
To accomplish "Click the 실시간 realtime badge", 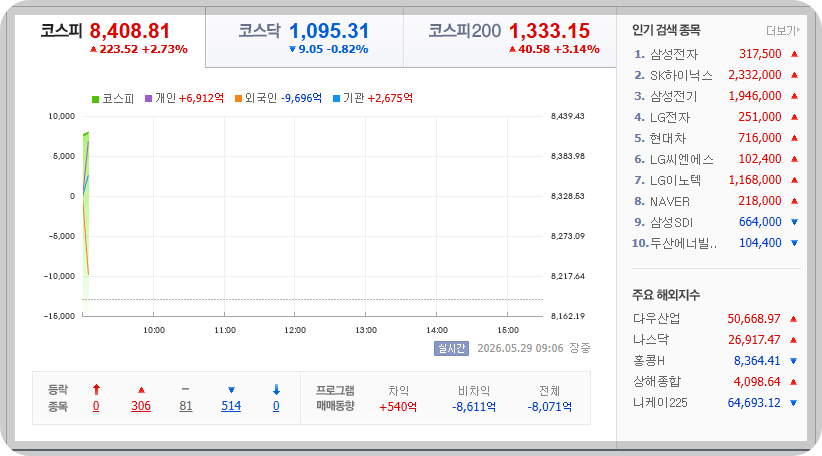I will (x=451, y=349).
